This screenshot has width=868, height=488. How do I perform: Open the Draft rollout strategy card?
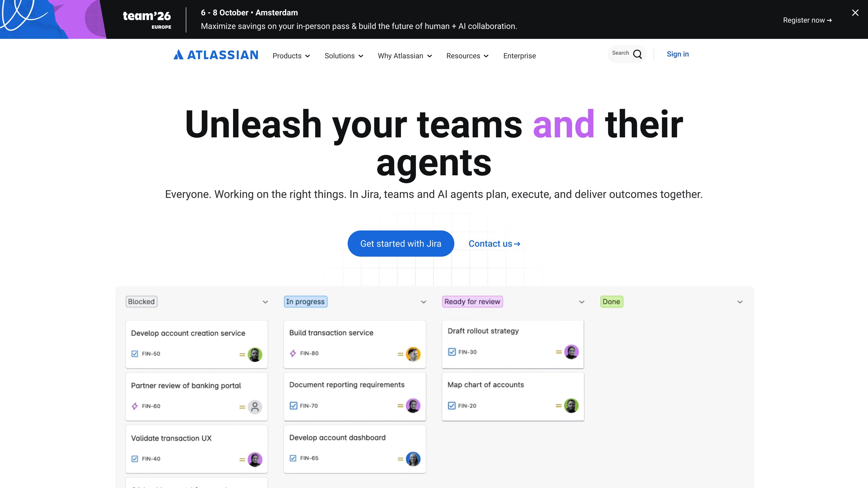[x=513, y=344]
